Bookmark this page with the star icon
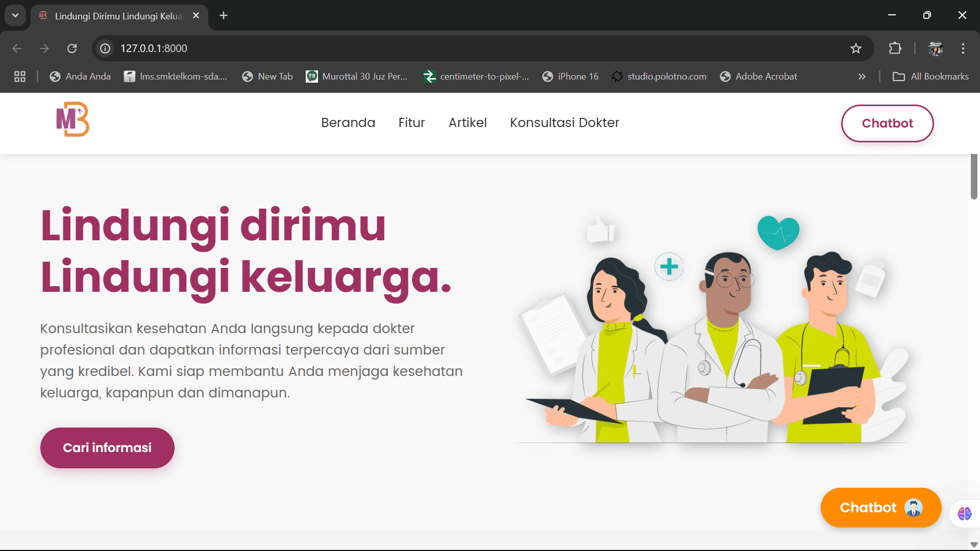Image resolution: width=980 pixels, height=551 pixels. [856, 48]
